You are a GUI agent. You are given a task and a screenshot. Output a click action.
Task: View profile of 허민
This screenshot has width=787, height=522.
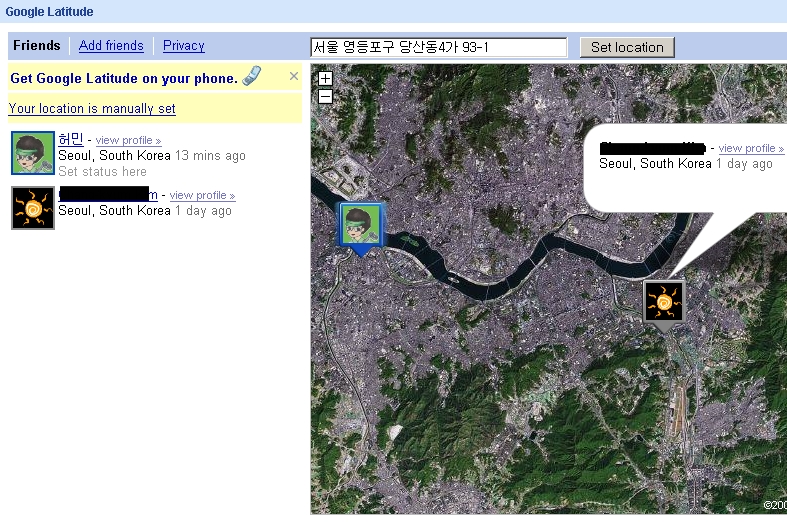(128, 141)
